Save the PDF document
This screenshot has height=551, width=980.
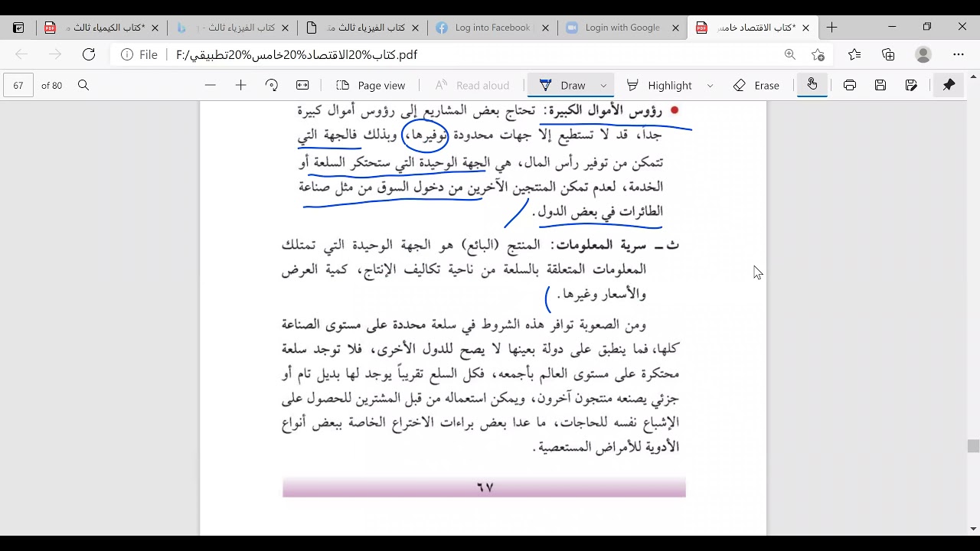(x=880, y=85)
